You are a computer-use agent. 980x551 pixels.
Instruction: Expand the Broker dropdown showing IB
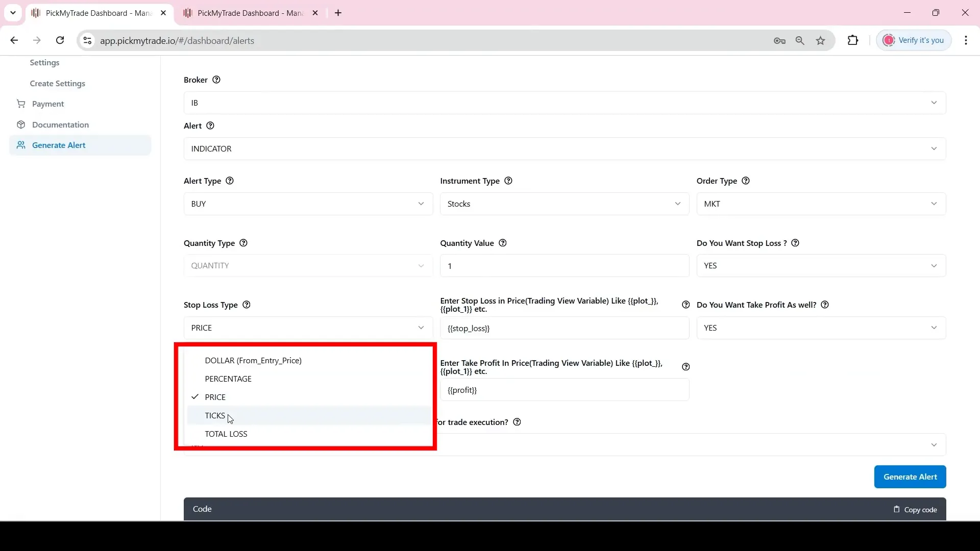[x=565, y=103]
